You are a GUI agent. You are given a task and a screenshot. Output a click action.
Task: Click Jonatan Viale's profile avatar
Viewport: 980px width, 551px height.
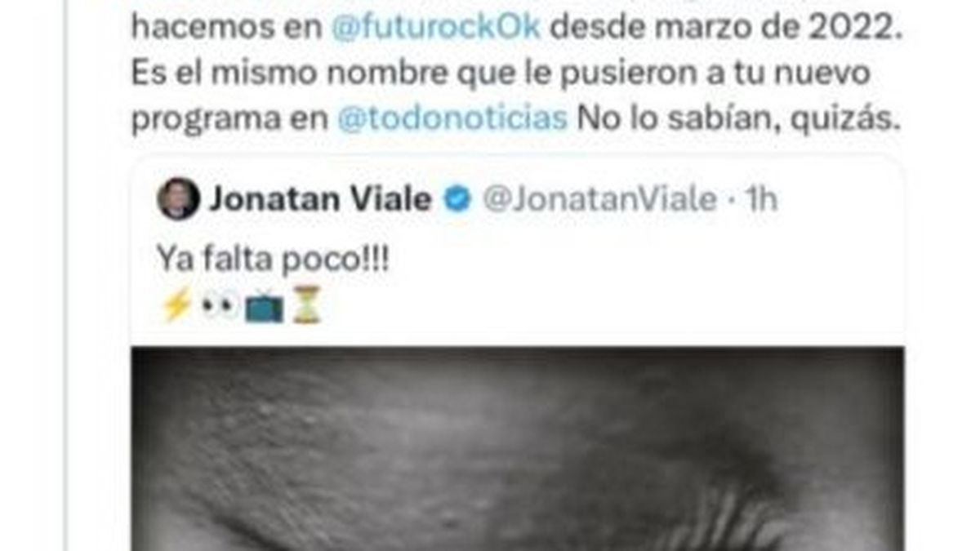click(178, 198)
